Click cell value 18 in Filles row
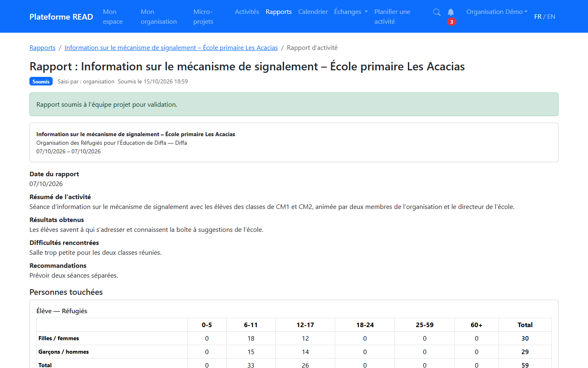Image resolution: width=588 pixels, height=368 pixels. pos(251,339)
